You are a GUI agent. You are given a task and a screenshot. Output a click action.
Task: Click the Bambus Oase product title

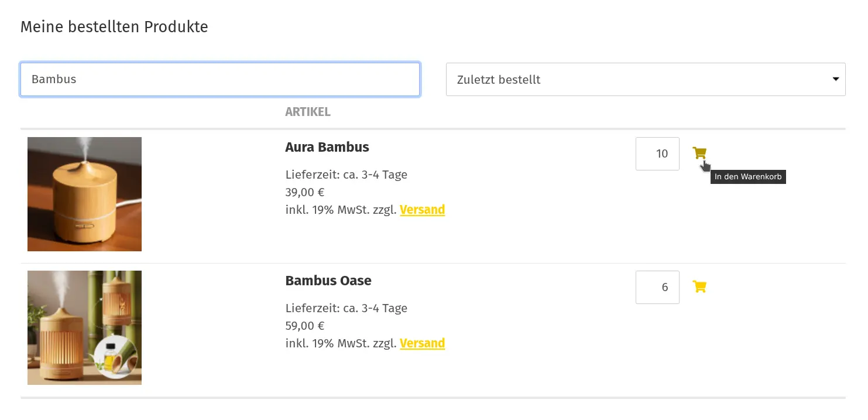328,281
